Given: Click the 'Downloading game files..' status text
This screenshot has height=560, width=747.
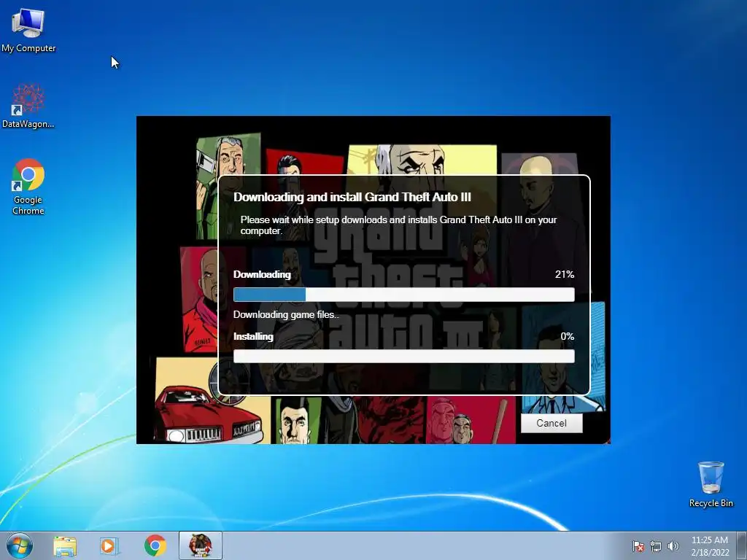Looking at the screenshot, I should coord(286,314).
